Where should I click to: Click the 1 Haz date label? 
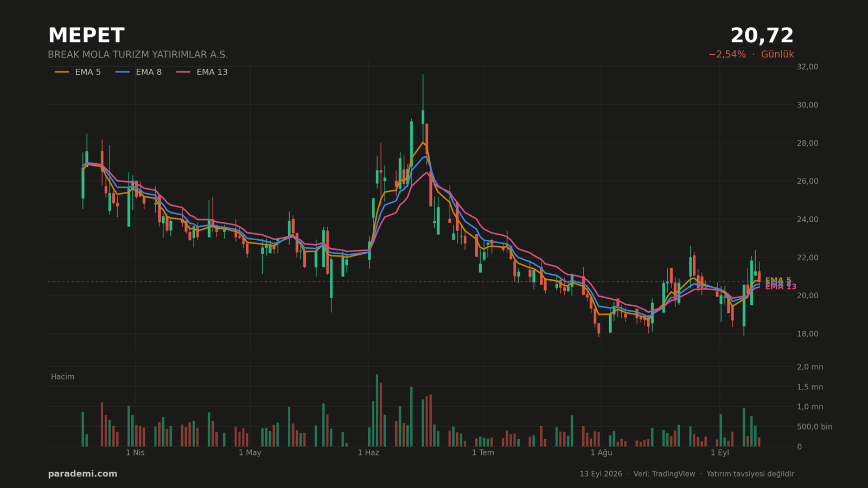point(368,453)
